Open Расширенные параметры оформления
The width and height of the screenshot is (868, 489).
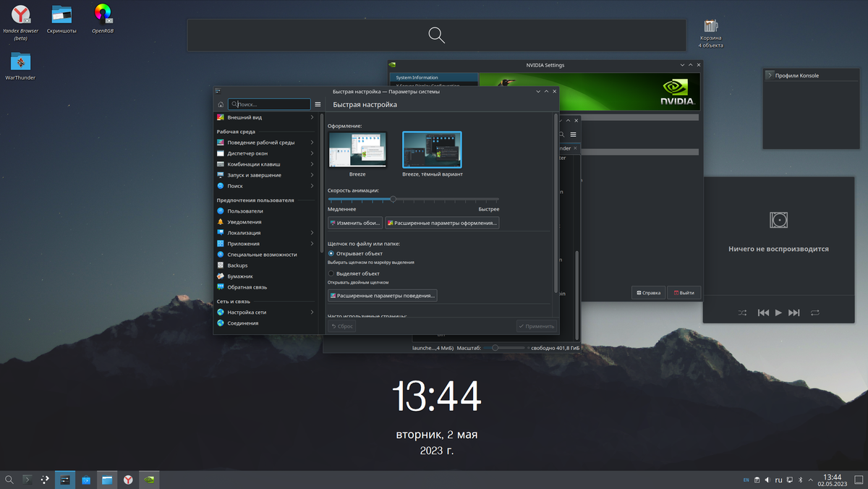pyautogui.click(x=442, y=223)
